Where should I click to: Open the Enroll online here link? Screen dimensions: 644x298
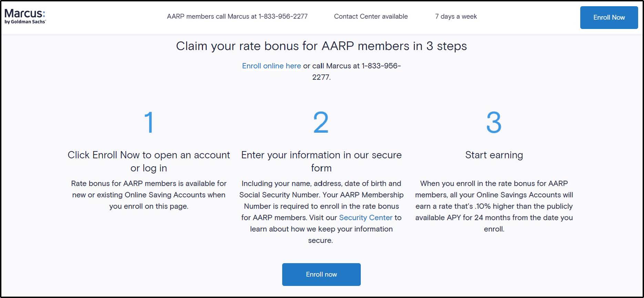271,66
